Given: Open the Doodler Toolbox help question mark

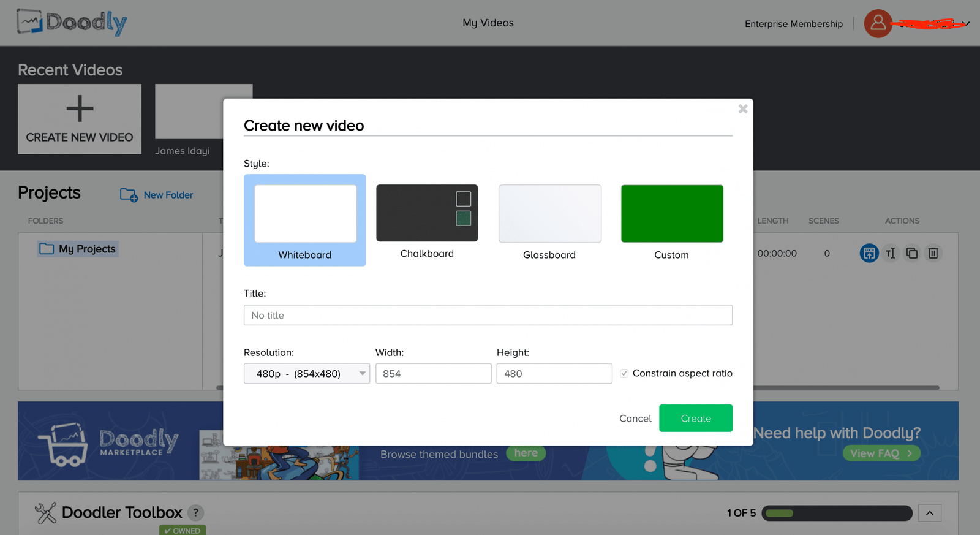Looking at the screenshot, I should (195, 513).
